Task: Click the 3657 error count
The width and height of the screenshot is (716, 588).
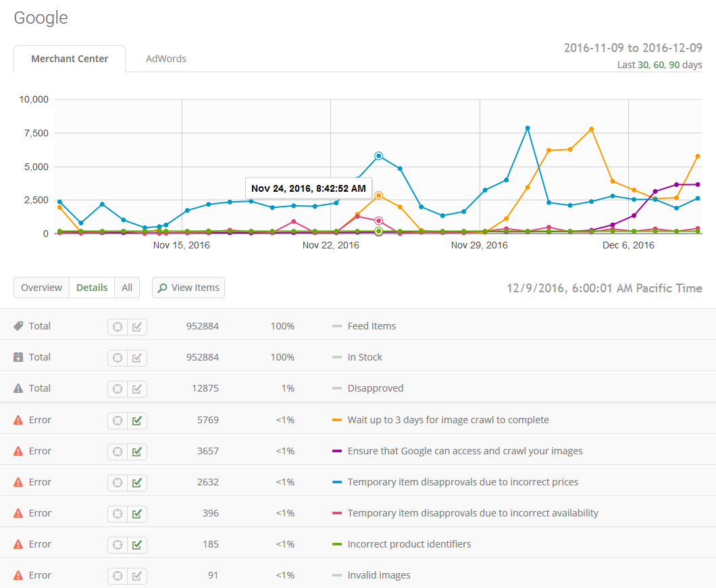Action: (208, 451)
